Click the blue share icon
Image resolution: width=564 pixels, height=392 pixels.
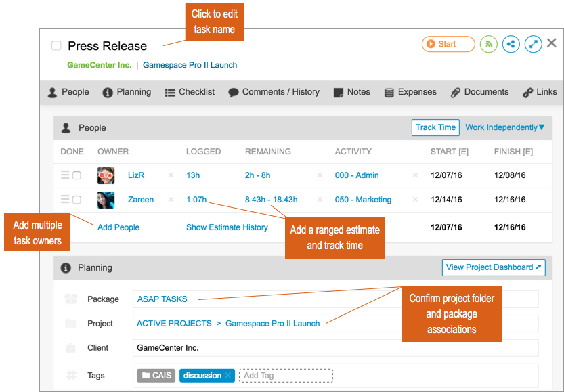tap(511, 44)
